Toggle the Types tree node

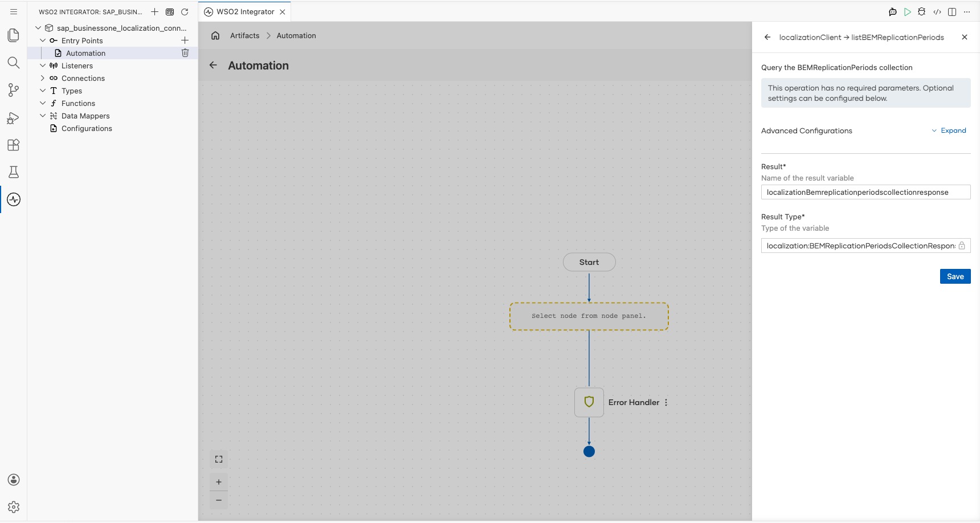tap(43, 91)
